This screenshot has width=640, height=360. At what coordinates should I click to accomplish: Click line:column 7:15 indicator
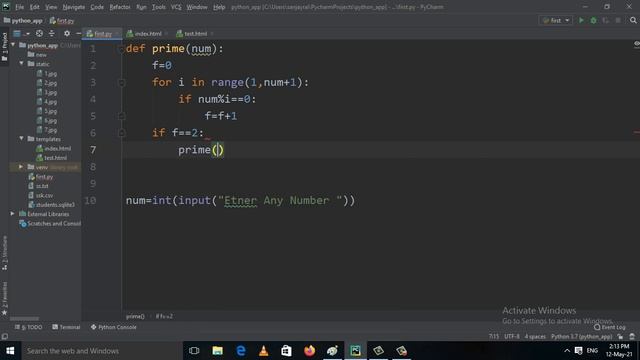pos(494,336)
